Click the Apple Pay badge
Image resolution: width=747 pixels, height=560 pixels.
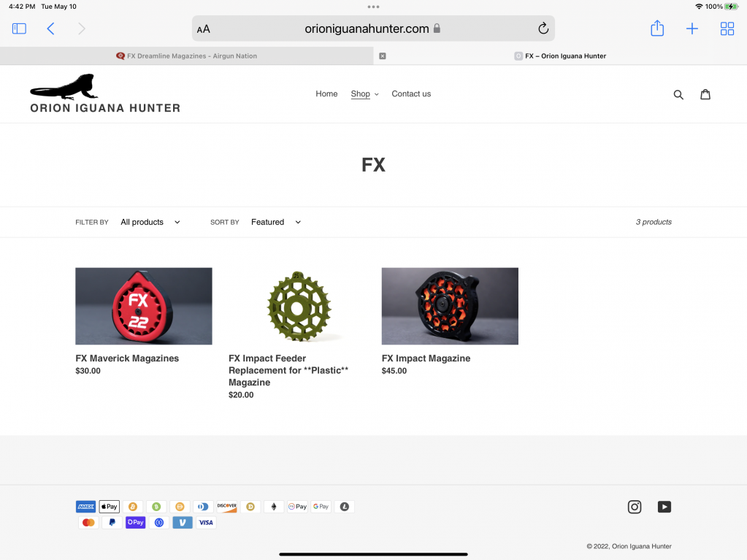click(109, 507)
